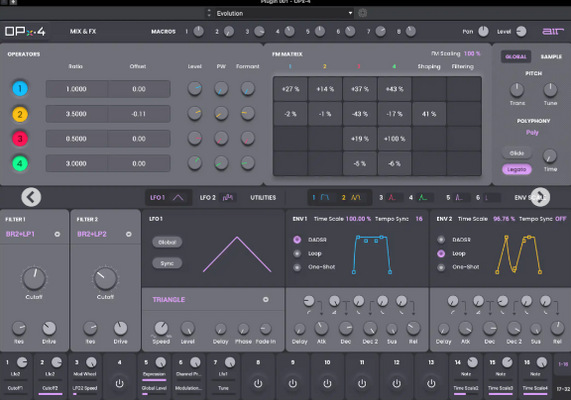The width and height of the screenshot is (571, 400).
Task: Toggle the Glide button
Action: point(517,153)
